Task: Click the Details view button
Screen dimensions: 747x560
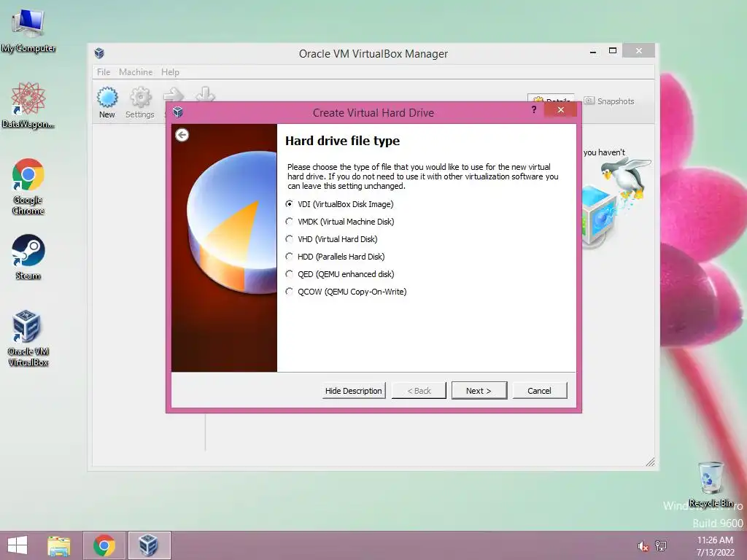Action: point(551,98)
